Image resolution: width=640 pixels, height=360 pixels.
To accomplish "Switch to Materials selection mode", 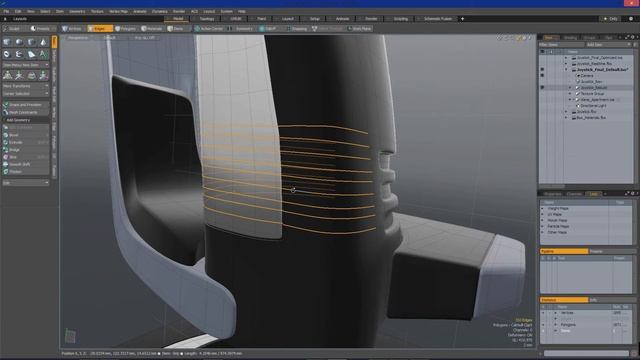I will (152, 29).
